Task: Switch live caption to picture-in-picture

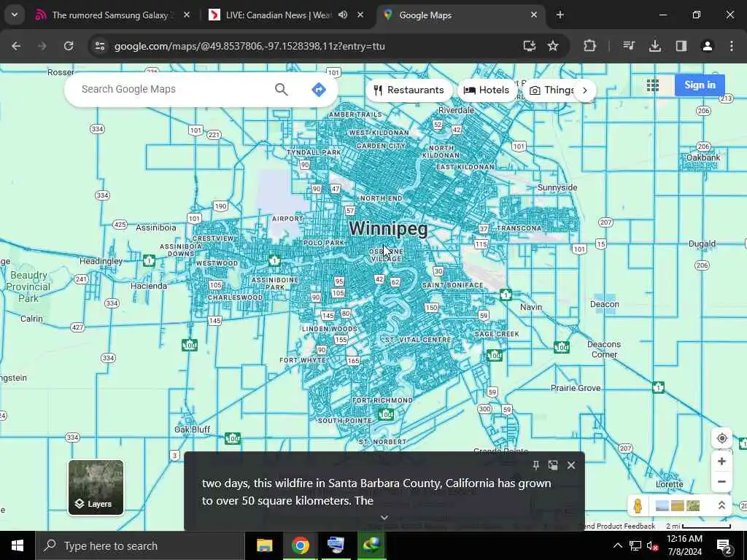Action: point(553,465)
